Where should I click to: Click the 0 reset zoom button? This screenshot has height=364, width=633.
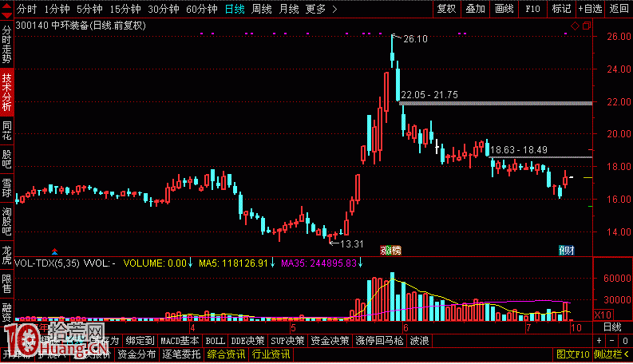click(x=625, y=341)
